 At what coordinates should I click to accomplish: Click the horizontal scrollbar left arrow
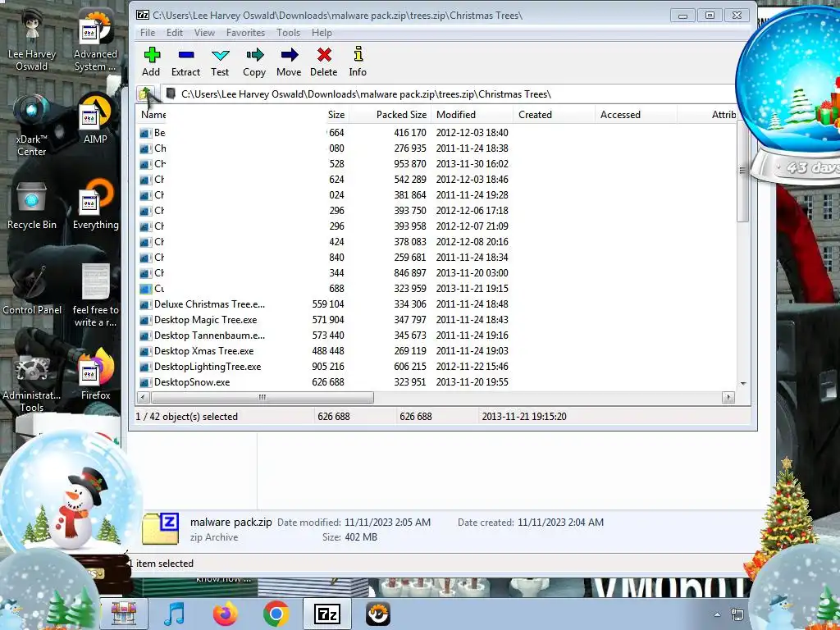(143, 398)
